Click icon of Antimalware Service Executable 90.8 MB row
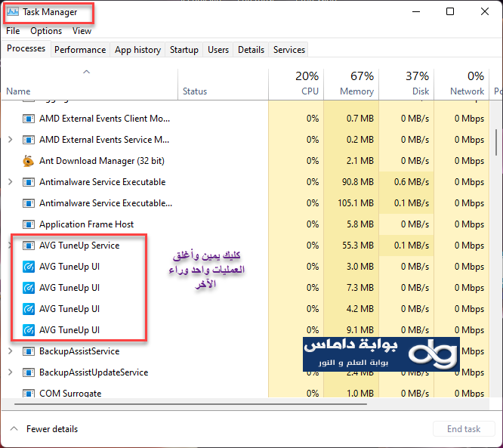The height and width of the screenshot is (448, 503). point(29,182)
